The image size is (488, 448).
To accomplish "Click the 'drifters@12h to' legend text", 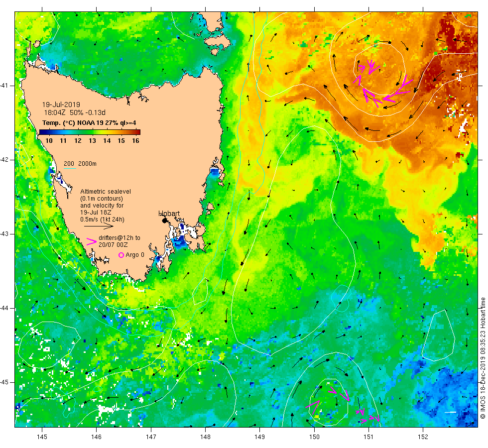I will tap(120, 238).
